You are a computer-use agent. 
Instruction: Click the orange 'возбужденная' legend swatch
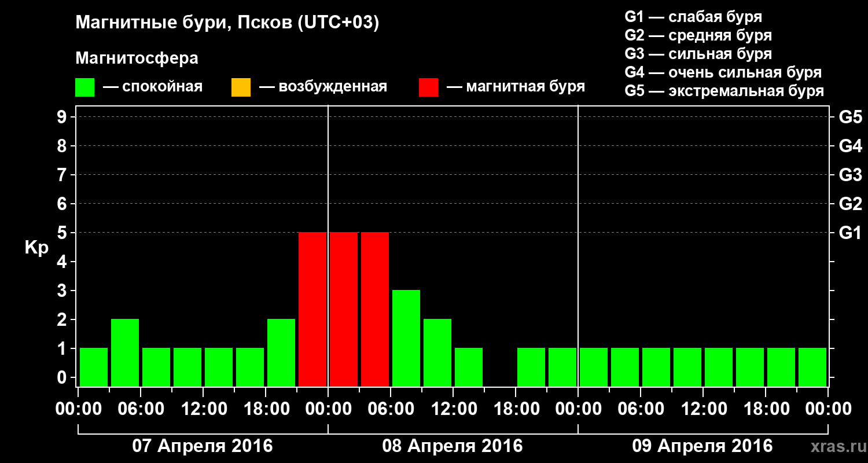coord(241,87)
